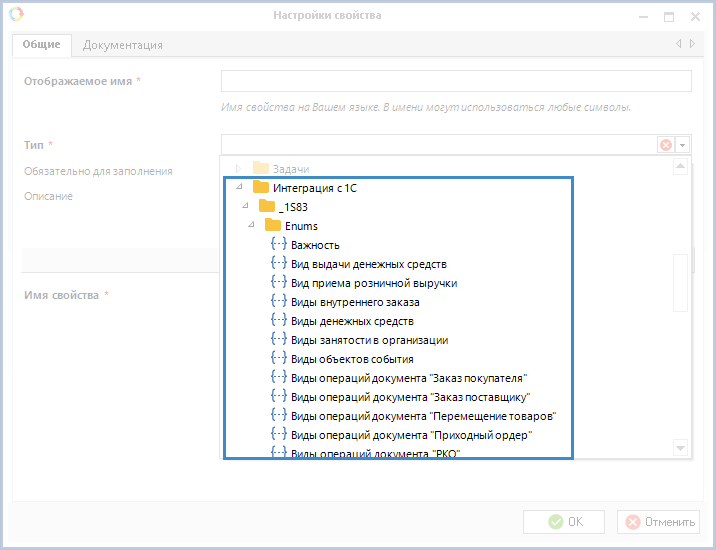Click the Отображаемое имя input field
Viewport: 716px width, 550px height.
point(456,81)
